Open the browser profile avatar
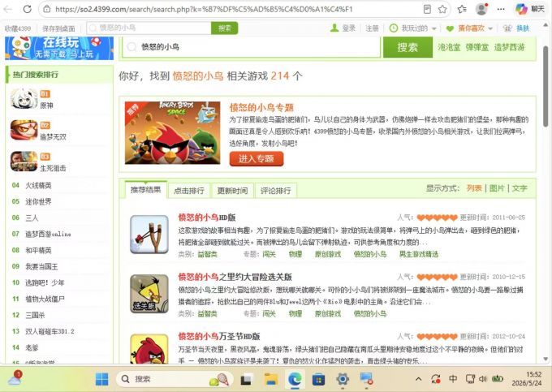Screen dimensions: 552x392 click(481, 9)
